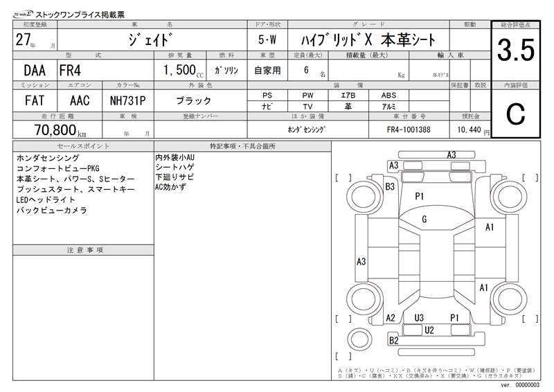Click the overall score 3.5
Screen dimensions: 554x392
tap(516, 50)
